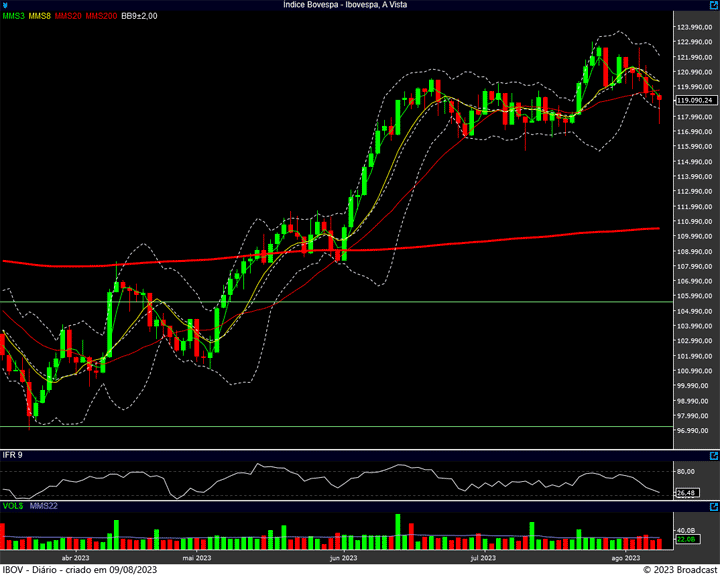Select the MMS20 moving average label
This screenshot has width=720, height=575.
tap(68, 17)
